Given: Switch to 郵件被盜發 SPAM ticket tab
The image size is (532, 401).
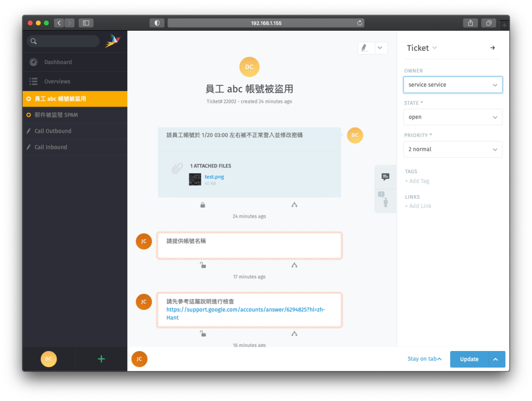Looking at the screenshot, I should click(56, 115).
